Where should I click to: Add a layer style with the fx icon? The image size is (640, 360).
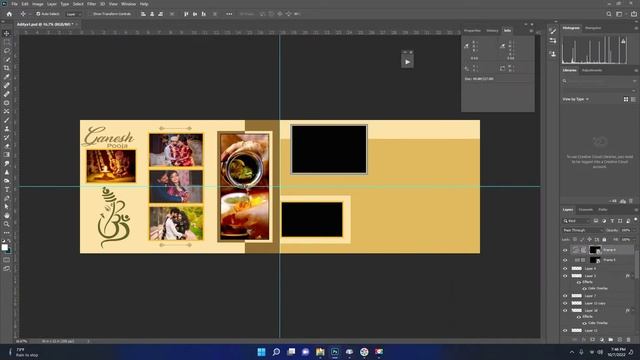[584, 340]
